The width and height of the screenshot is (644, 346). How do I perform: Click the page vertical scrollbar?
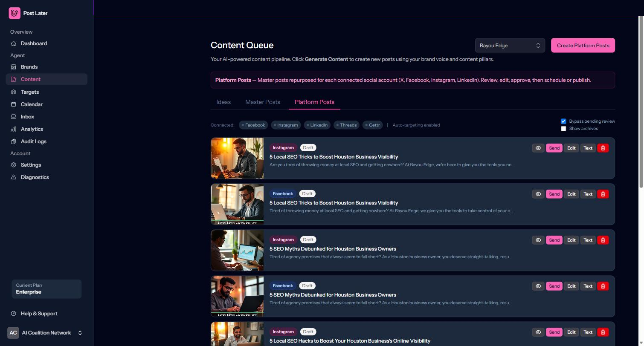(x=641, y=101)
